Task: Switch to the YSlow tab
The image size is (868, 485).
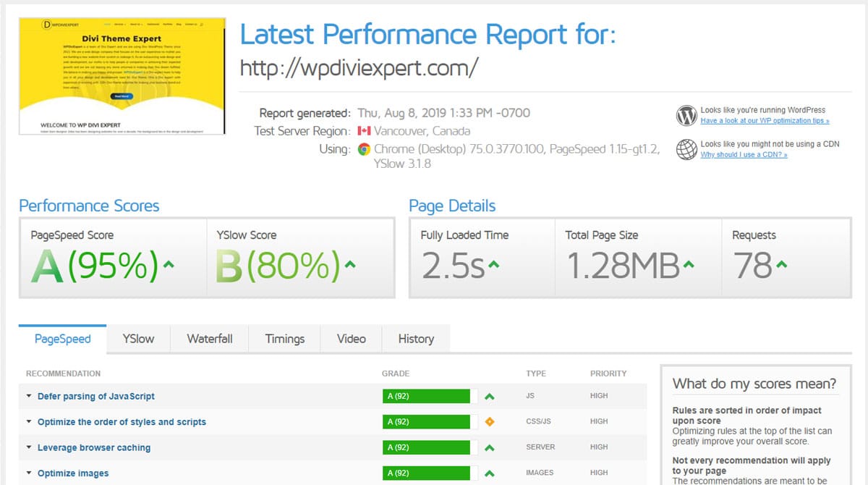Action: [x=138, y=339]
